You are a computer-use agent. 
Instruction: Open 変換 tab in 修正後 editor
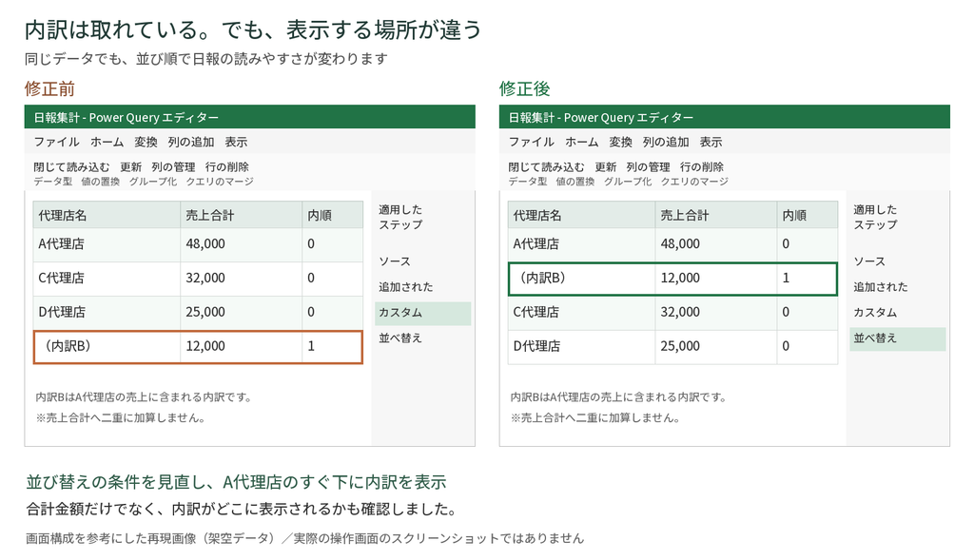[620, 143]
